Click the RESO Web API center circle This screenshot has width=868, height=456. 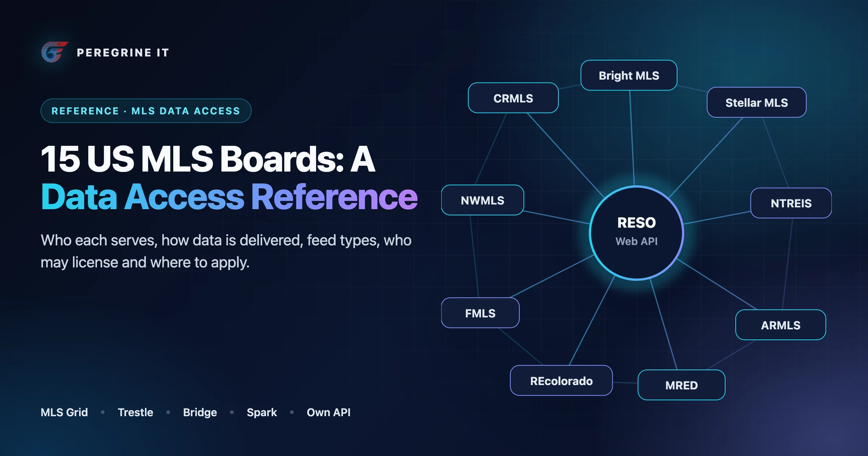tap(637, 233)
